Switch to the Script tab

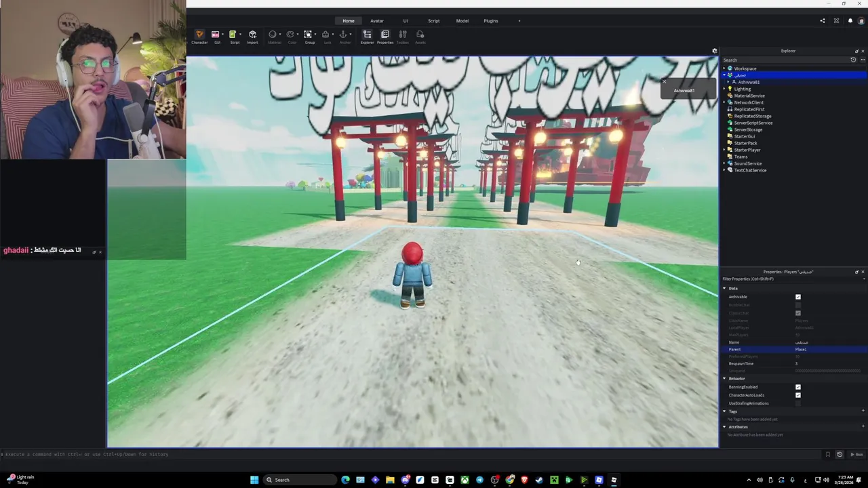(x=433, y=20)
